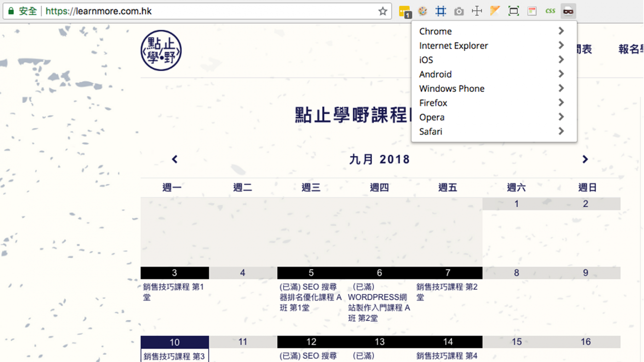Expand the Internet Explorer submenu arrow
This screenshot has width=644, height=362.
click(x=561, y=45)
